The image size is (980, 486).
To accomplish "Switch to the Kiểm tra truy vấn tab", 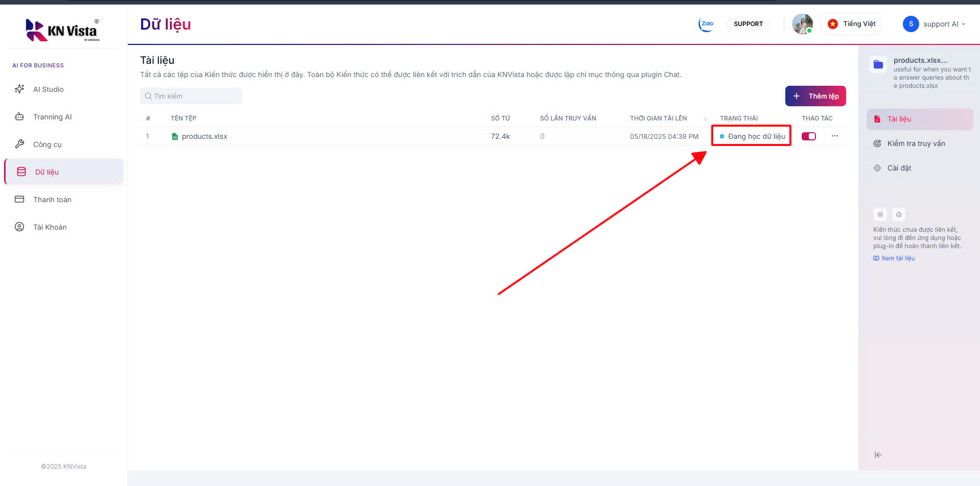I will pos(916,143).
